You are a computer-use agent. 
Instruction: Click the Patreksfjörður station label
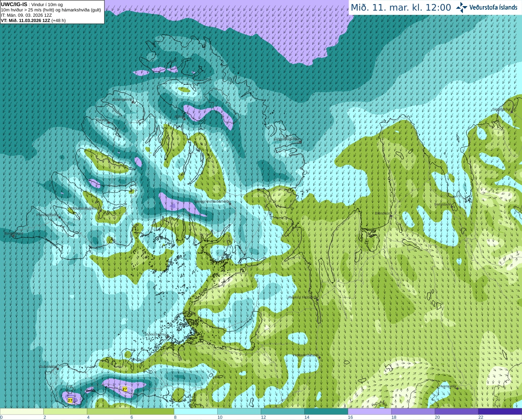coord(48,214)
